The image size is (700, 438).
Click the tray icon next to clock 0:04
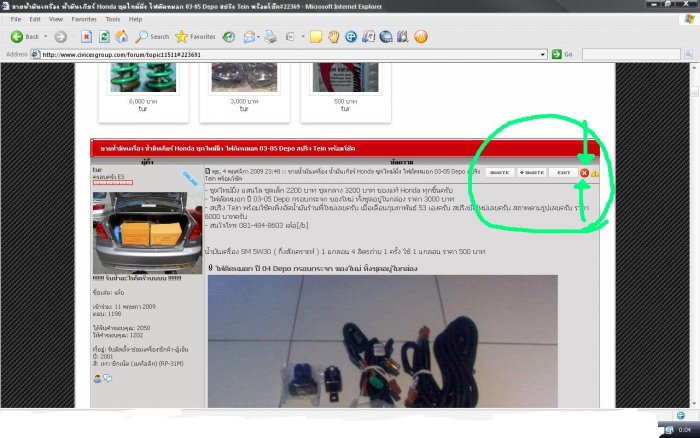coord(669,430)
